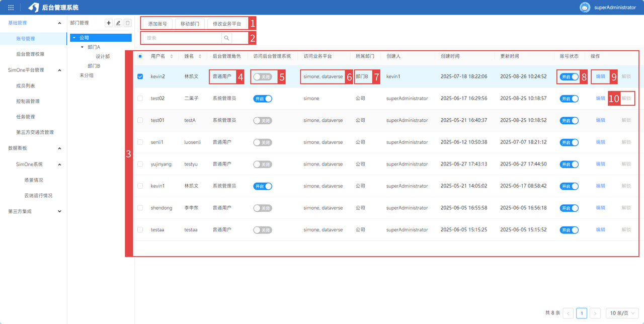Click the edit department pencil icon
This screenshot has width=644, height=324.
point(118,23)
